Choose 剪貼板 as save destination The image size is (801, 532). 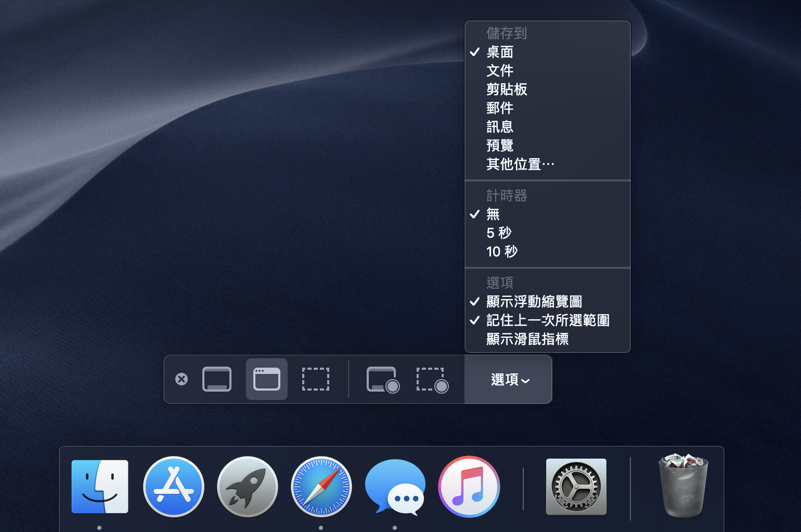click(x=548, y=89)
